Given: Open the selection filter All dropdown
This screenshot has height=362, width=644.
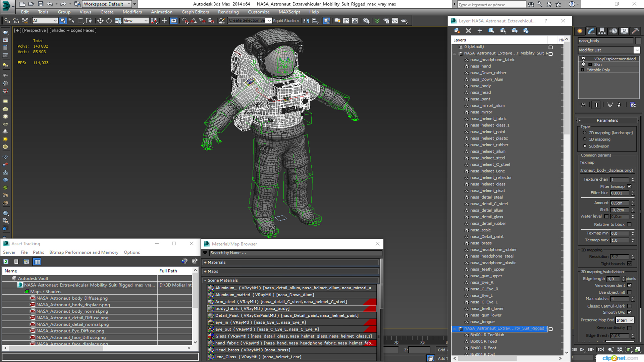Looking at the screenshot, I should 45,21.
